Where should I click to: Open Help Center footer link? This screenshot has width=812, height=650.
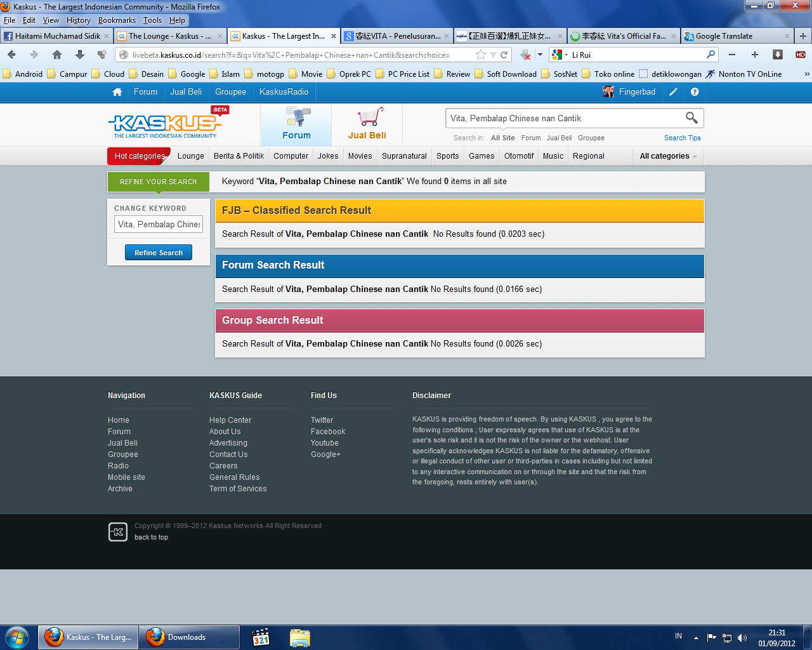pyautogui.click(x=230, y=420)
